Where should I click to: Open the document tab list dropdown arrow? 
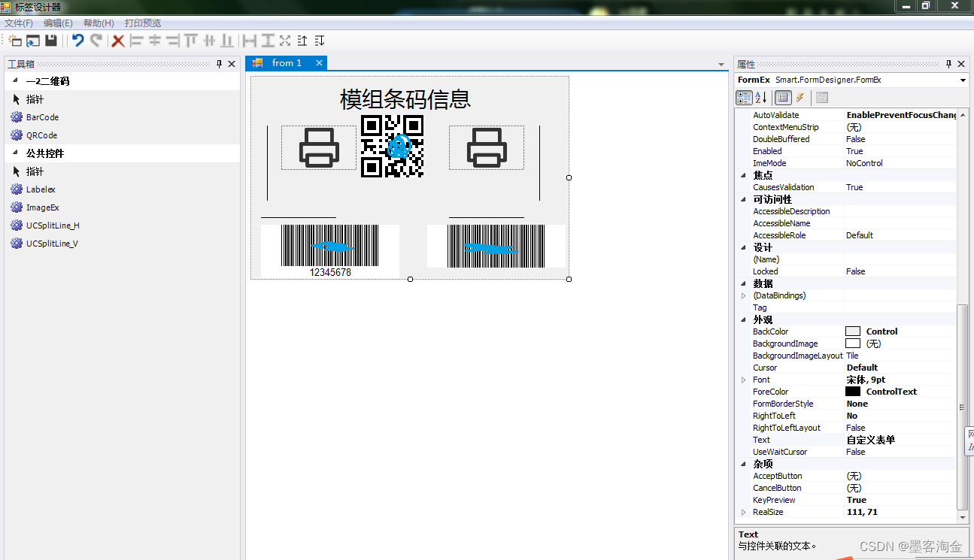coord(721,65)
